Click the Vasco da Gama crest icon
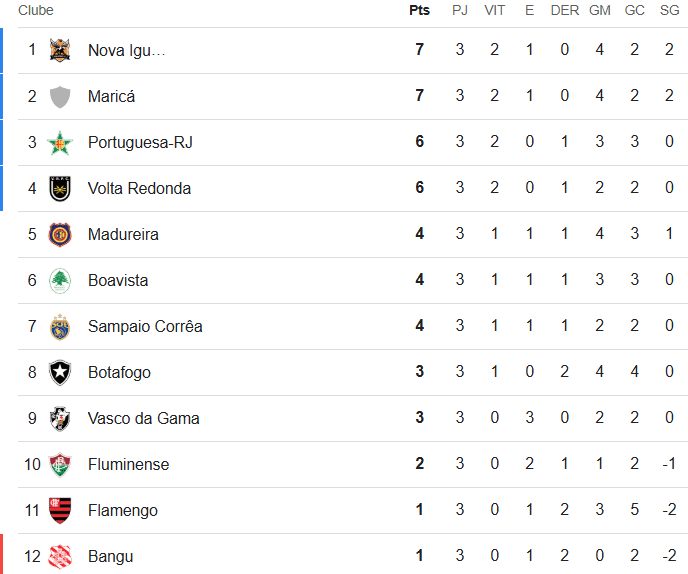The width and height of the screenshot is (688, 574). click(60, 418)
